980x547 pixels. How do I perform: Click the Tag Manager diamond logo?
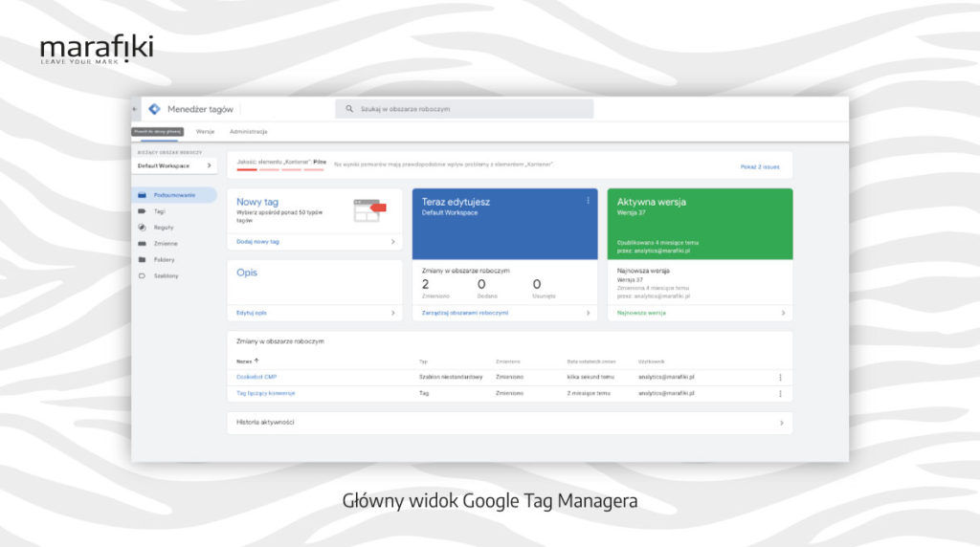[154, 109]
